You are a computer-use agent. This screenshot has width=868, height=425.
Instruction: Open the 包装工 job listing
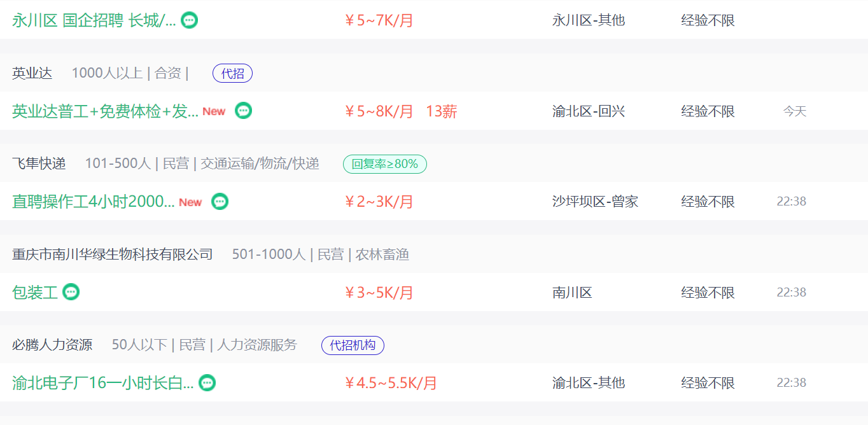pos(35,293)
